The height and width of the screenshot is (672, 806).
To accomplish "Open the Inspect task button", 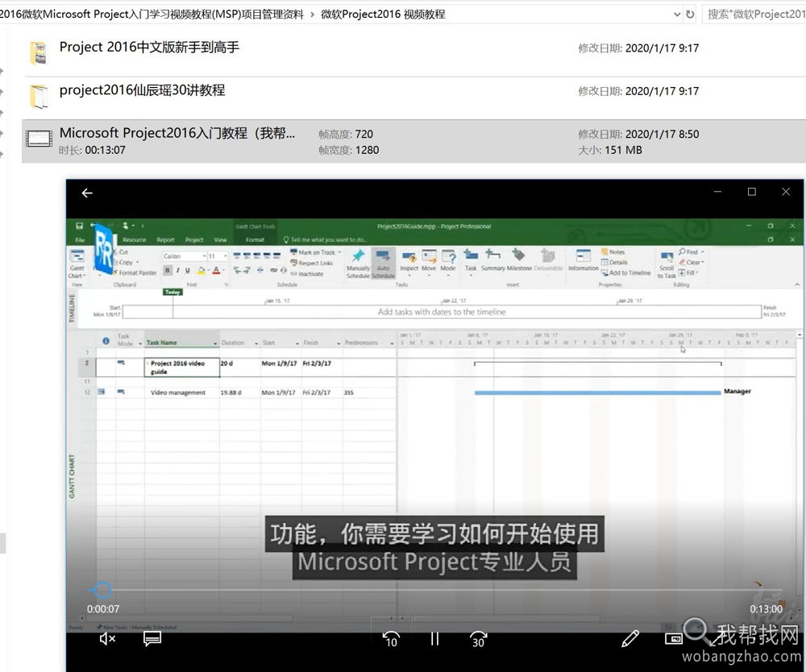I will 409,262.
